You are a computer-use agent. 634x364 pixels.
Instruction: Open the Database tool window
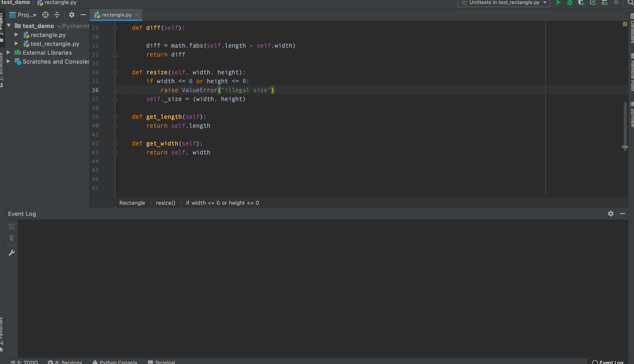pos(632,28)
